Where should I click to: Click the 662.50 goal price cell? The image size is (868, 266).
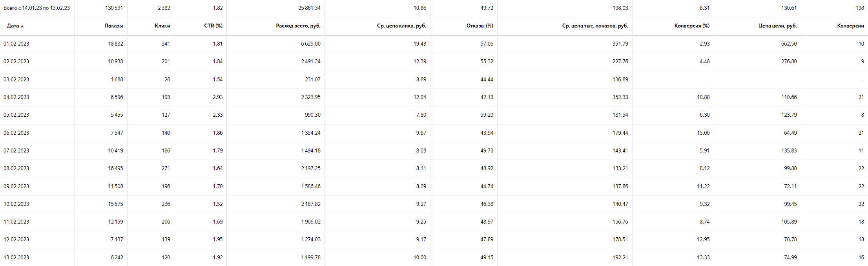pos(789,44)
